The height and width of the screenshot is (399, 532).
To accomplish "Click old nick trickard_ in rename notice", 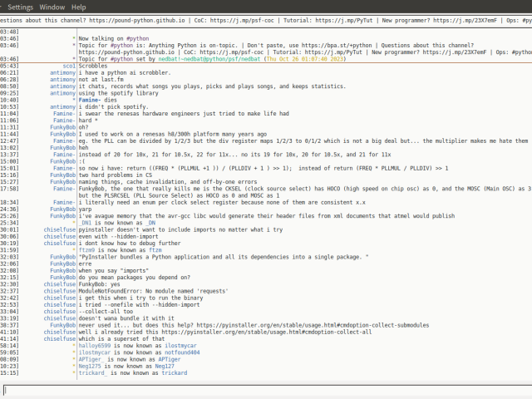I will pyautogui.click(x=93, y=373).
